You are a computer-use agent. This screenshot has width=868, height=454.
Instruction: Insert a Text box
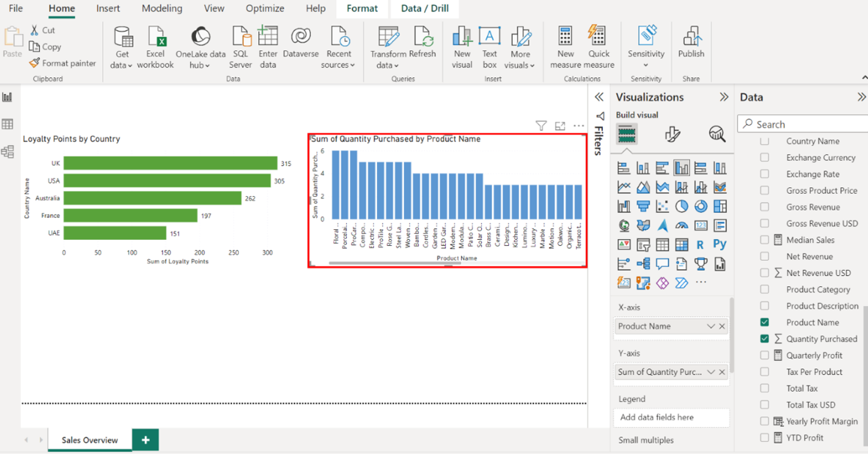490,38
